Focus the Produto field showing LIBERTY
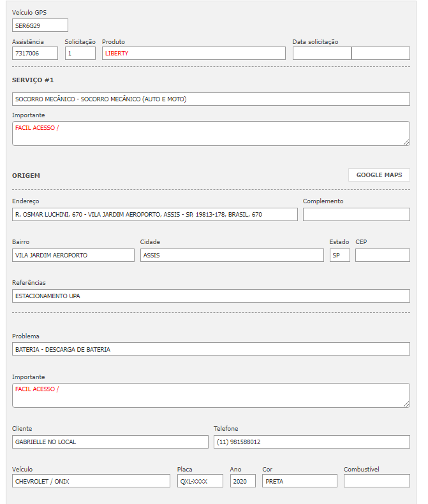Screen dimensions: 428x504 coord(193,54)
